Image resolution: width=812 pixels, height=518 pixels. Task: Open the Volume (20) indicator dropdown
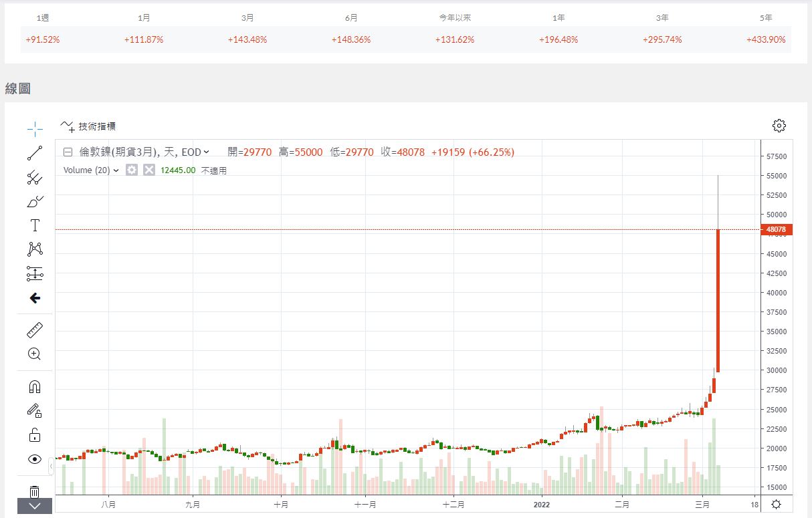point(116,170)
